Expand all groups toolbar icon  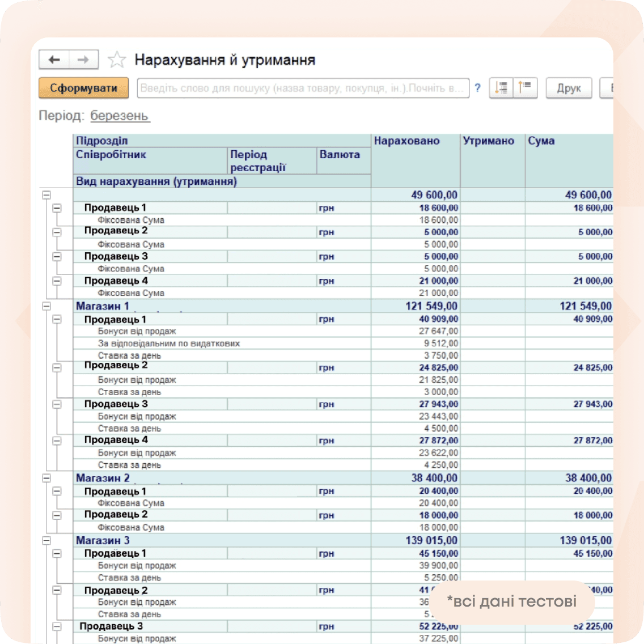tap(501, 88)
